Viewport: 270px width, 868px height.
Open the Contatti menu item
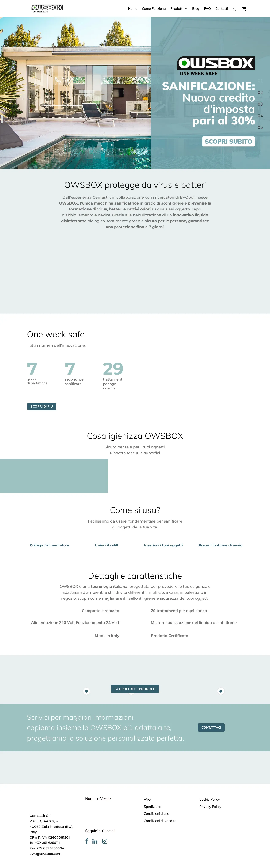click(221, 9)
